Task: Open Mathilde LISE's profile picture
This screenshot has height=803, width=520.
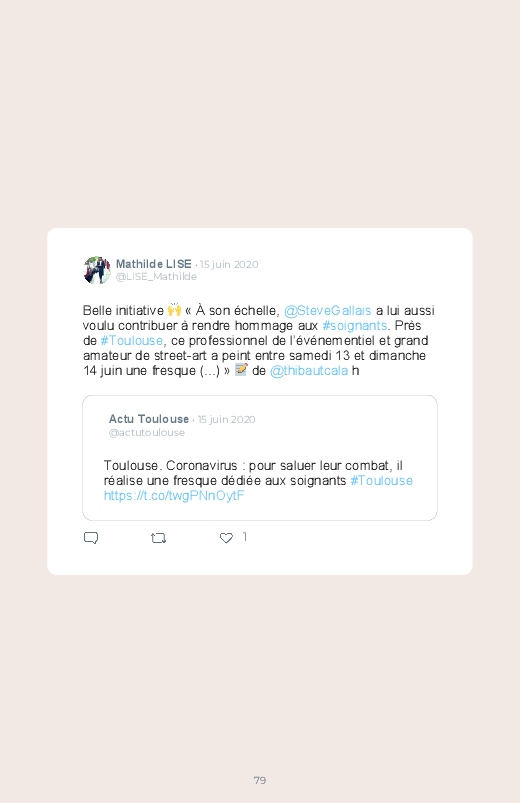Action: point(97,270)
